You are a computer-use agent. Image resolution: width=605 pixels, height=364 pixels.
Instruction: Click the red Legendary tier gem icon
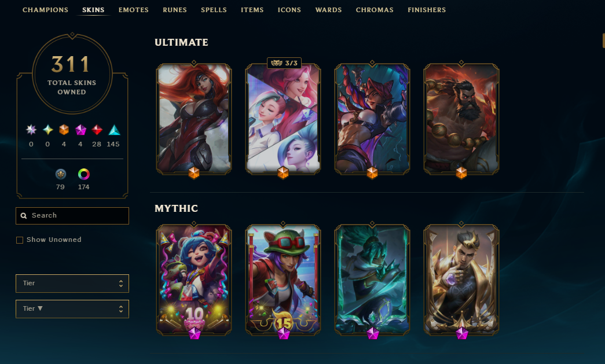(97, 130)
